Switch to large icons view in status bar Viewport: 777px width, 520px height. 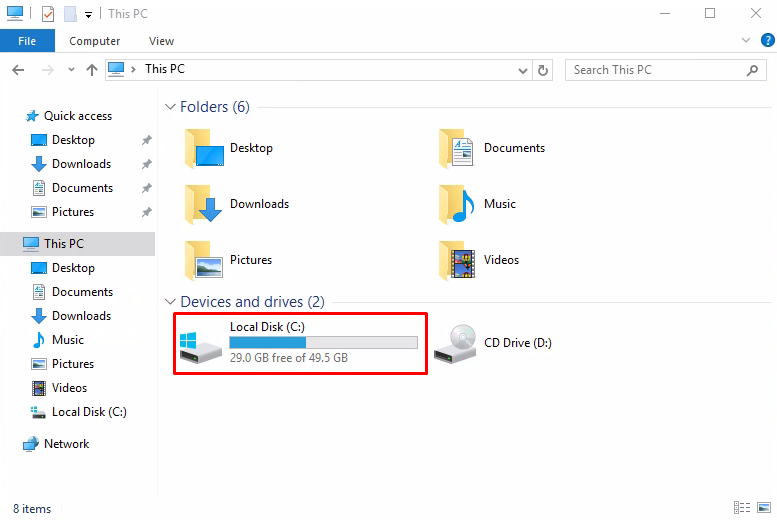pyautogui.click(x=764, y=508)
